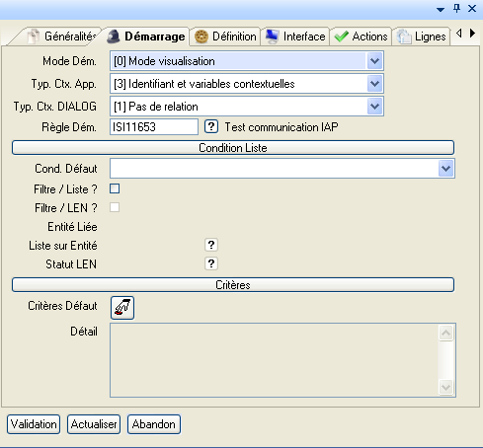
Task: Open the panel menu arrow in title bar
Action: click(441, 10)
